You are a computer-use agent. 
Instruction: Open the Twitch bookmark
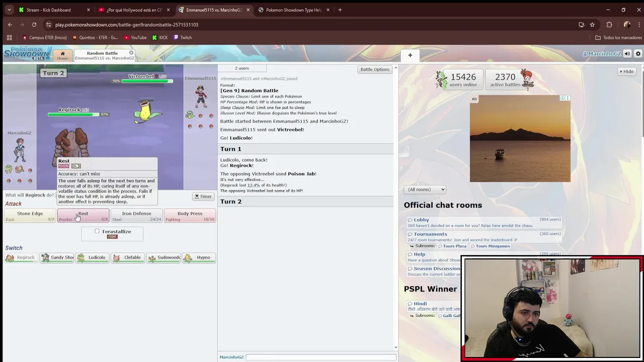(182, 38)
